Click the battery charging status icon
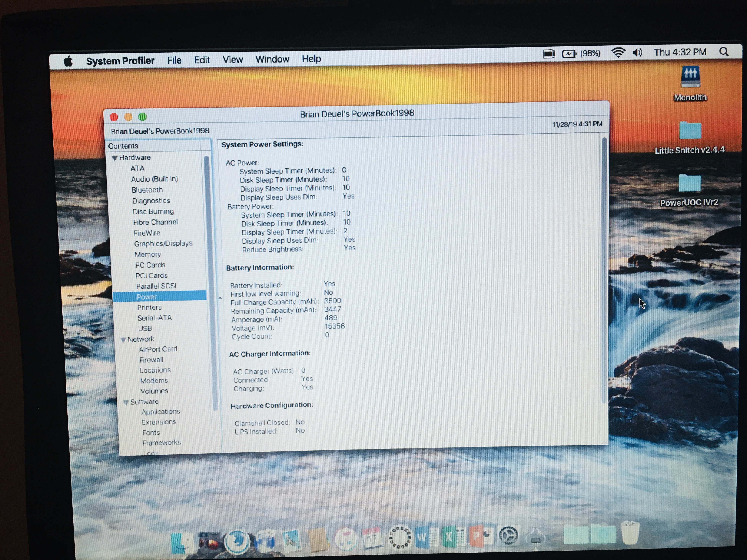 [x=569, y=54]
